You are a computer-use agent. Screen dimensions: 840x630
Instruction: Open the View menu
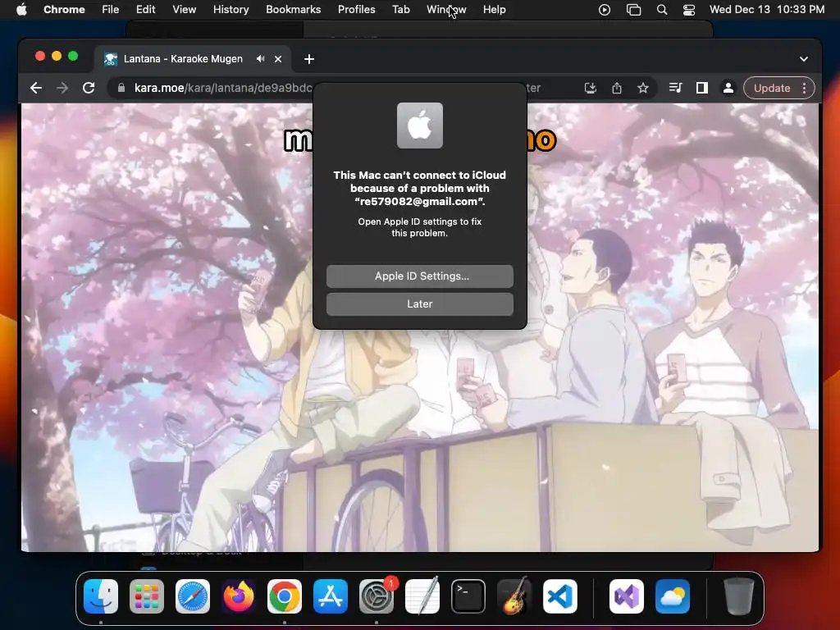[x=185, y=10]
